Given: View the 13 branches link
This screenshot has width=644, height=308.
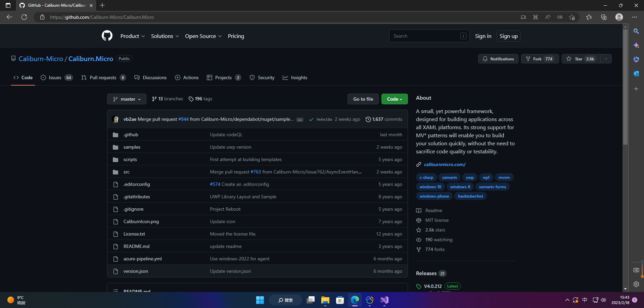Looking at the screenshot, I should point(168,99).
